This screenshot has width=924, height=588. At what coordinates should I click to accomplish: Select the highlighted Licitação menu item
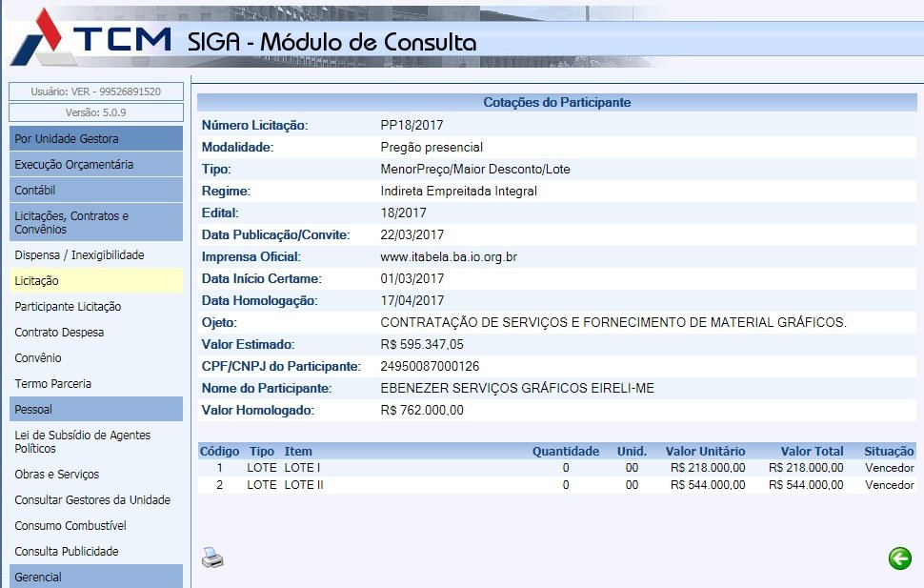(x=36, y=281)
